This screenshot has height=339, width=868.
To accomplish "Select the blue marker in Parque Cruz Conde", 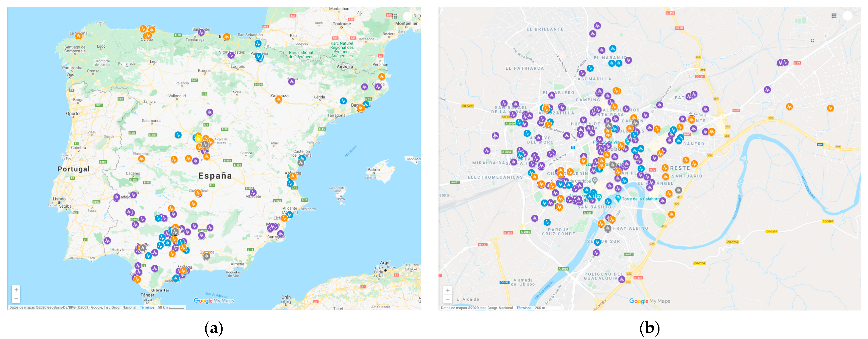I will tap(547, 222).
